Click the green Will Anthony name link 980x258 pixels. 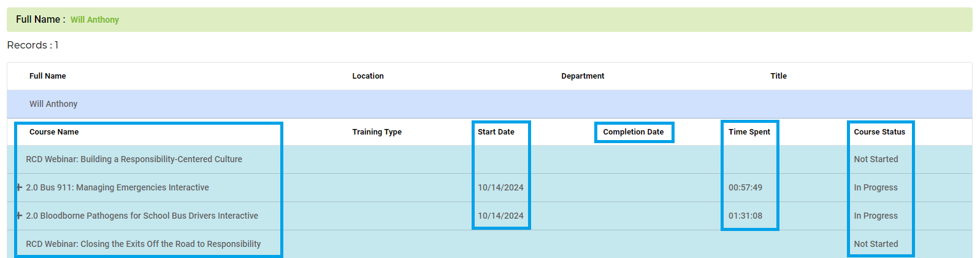[94, 20]
